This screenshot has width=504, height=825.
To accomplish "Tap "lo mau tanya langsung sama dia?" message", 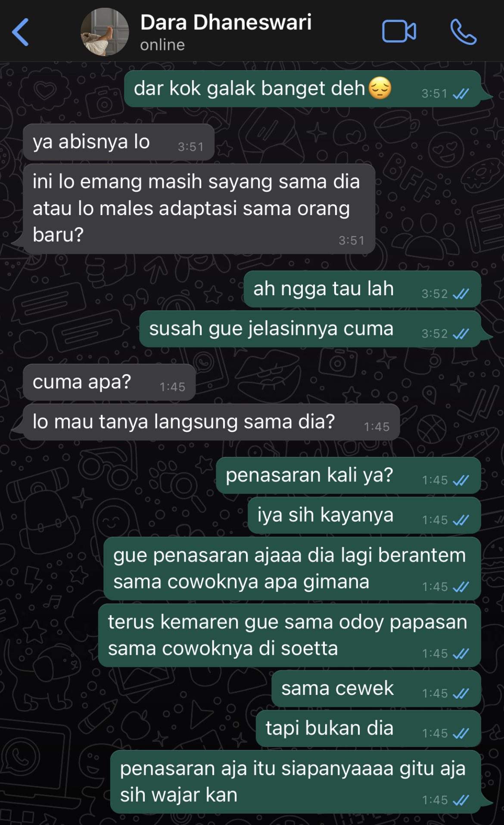I will click(211, 422).
